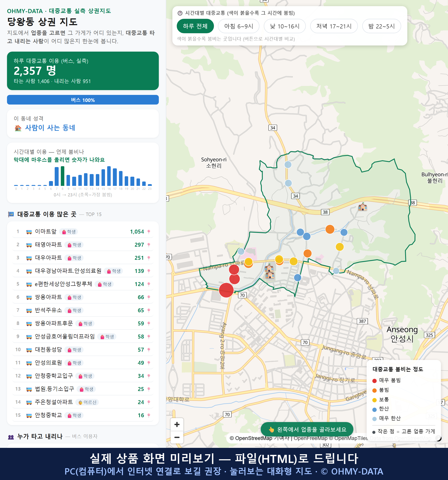Click the 보통 yellow legend dot
Screen dimensions: 448x480
(x=374, y=400)
